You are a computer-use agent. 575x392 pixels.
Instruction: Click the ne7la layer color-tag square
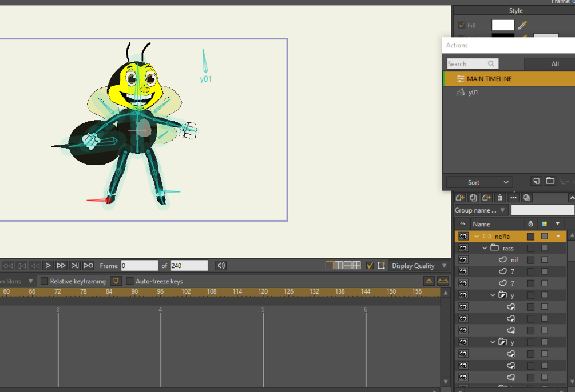(545, 237)
